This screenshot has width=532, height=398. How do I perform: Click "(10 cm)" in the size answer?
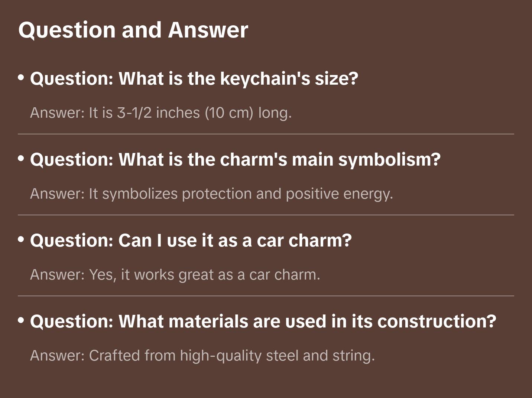pos(229,112)
